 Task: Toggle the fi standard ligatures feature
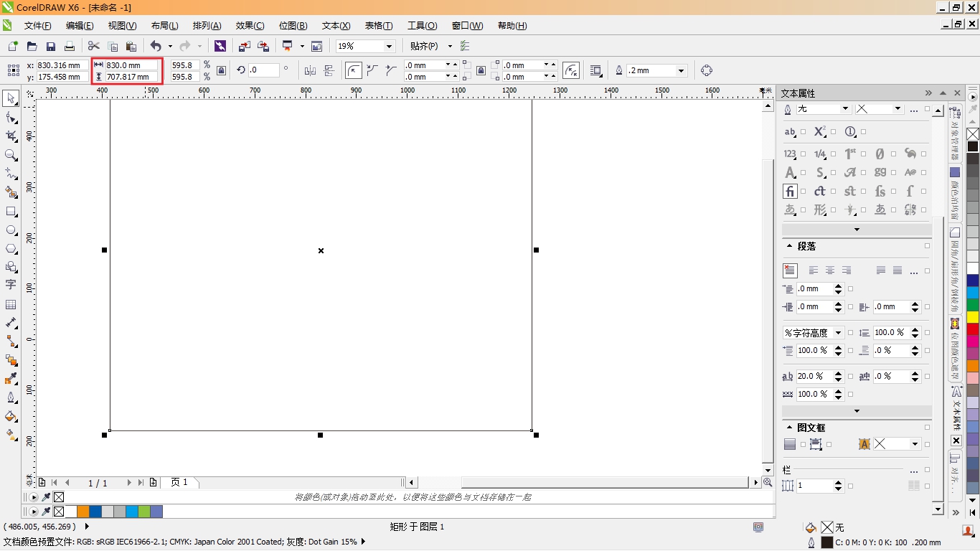pyautogui.click(x=790, y=191)
